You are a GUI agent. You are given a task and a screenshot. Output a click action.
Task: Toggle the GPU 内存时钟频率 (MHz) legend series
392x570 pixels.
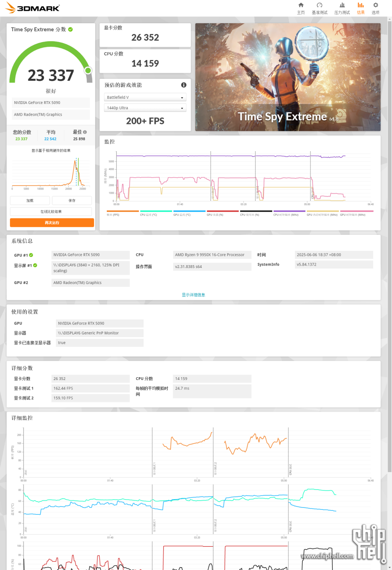[323, 213]
